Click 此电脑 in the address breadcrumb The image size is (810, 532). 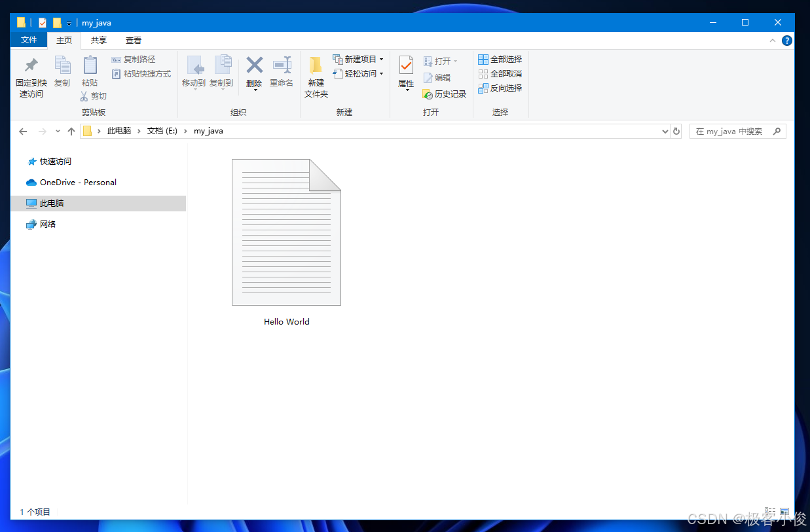pos(119,131)
